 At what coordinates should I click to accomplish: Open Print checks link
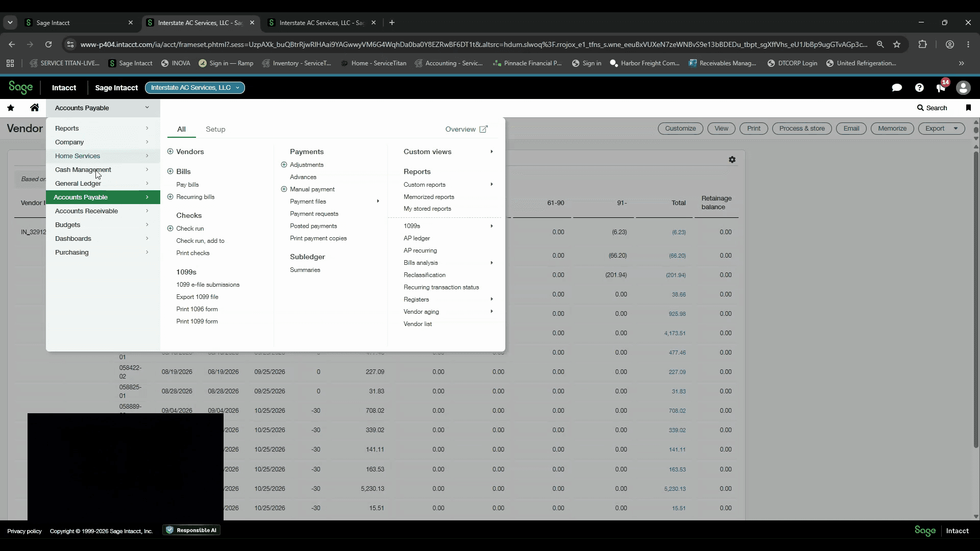coord(193,253)
